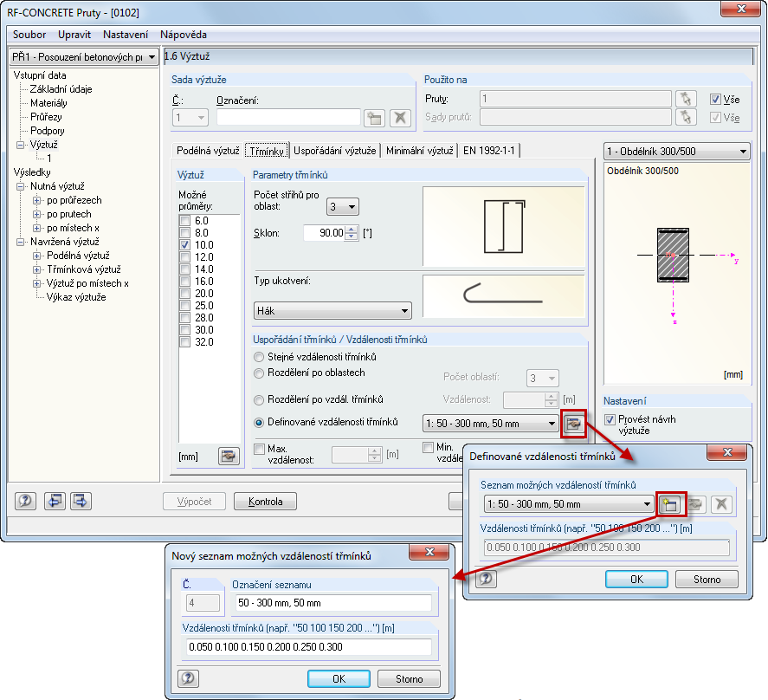Switch to Uspořádání výztuže tab
This screenshot has width=768, height=700.
(335, 151)
